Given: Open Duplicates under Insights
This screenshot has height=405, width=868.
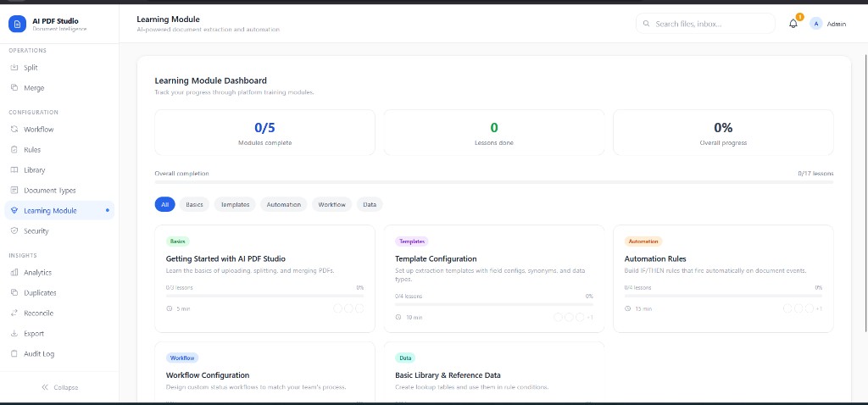Looking at the screenshot, I should coord(60,292).
